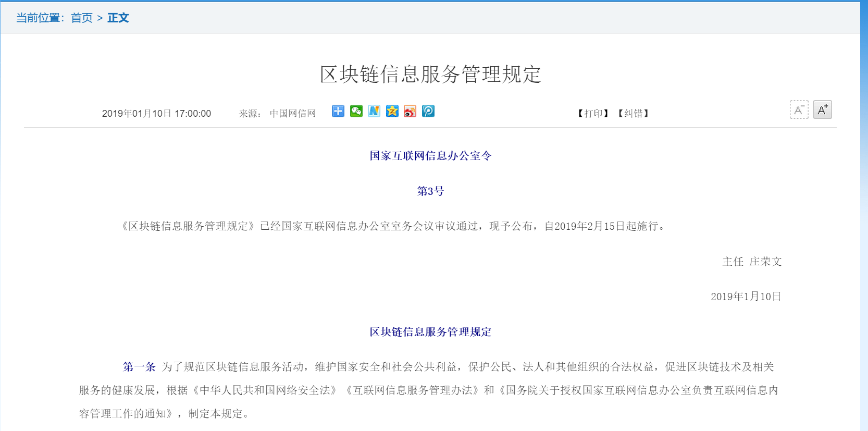Click the blue N share icon
Viewport: 868px width, 431px height.
coord(374,111)
